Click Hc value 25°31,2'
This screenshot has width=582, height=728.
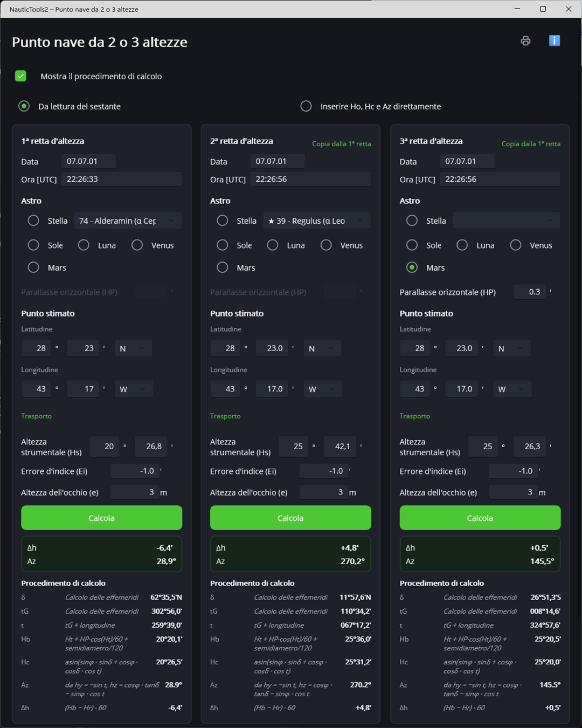[358, 662]
